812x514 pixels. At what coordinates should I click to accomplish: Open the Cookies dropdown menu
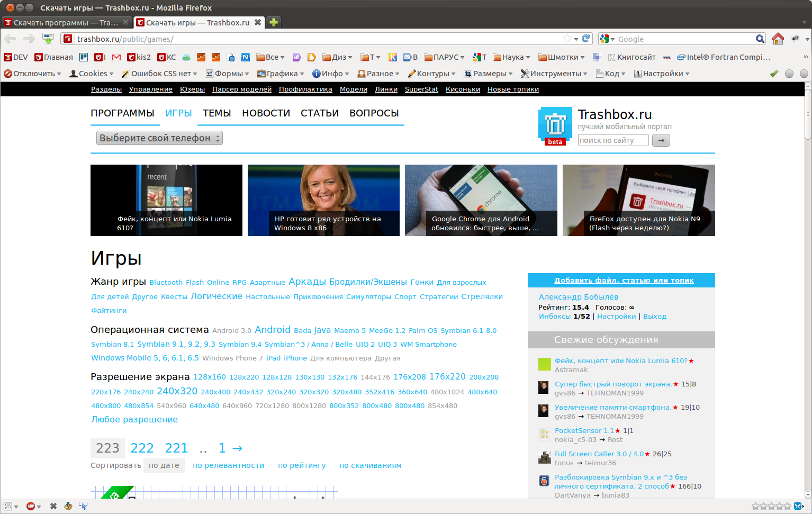click(92, 74)
